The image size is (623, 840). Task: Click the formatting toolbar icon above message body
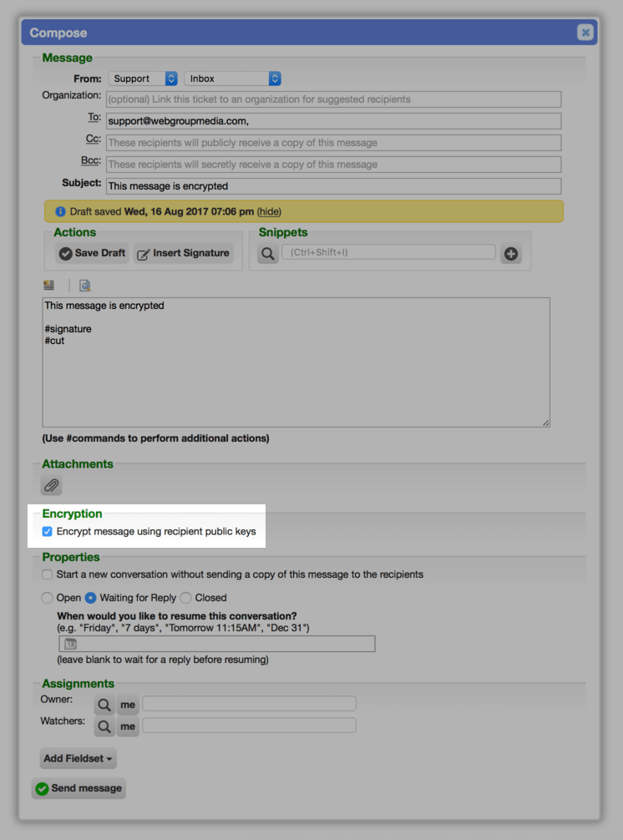(x=48, y=285)
